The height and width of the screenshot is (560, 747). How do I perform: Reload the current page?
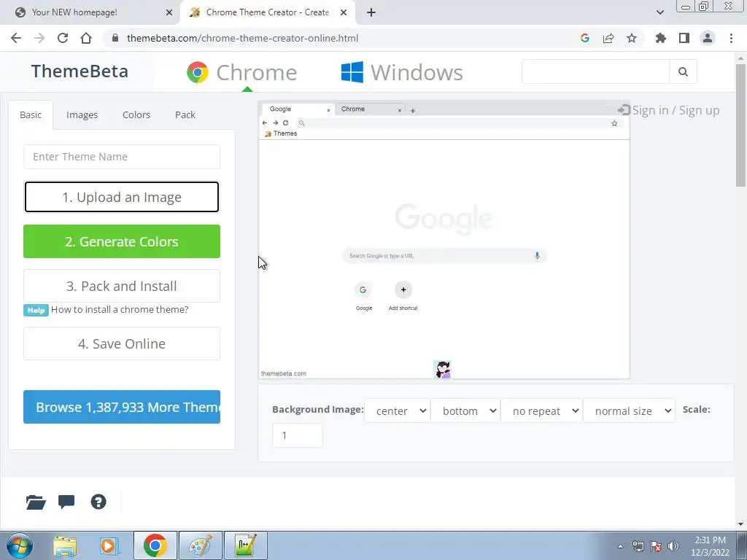[63, 38]
